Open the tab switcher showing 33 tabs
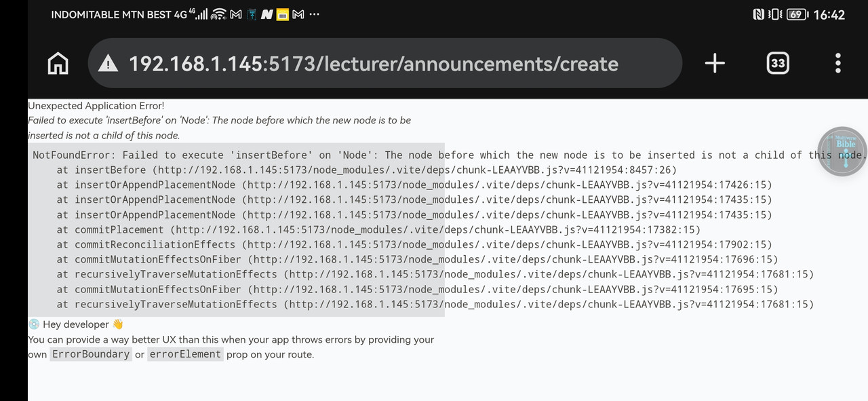Screen dimensions: 868x401 click(778, 63)
